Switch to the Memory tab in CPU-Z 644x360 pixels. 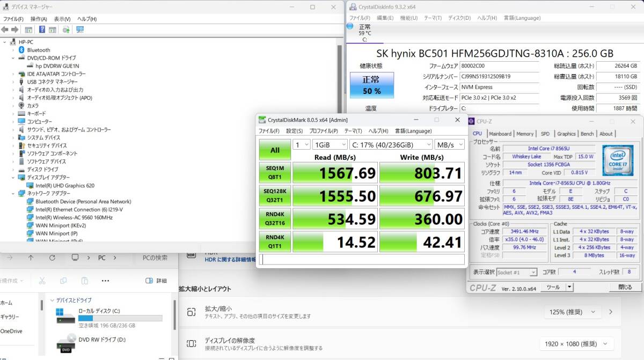pos(525,134)
